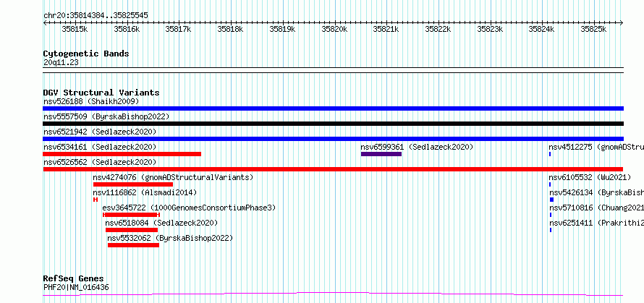Click the 35824k ruler position

(x=542, y=29)
